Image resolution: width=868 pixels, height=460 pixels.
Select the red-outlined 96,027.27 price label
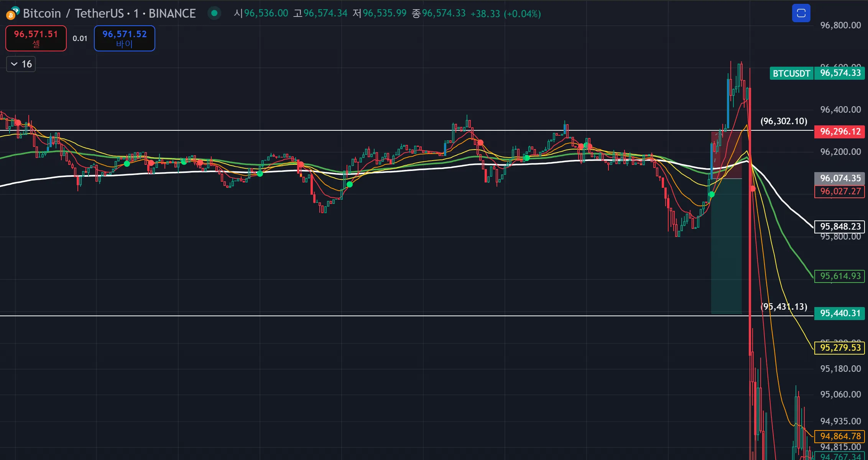pos(840,191)
